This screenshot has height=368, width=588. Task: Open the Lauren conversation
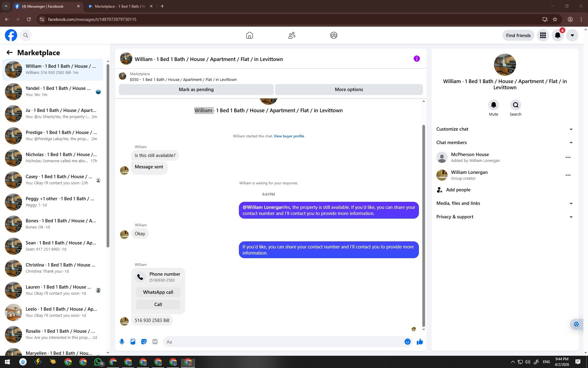(x=53, y=290)
